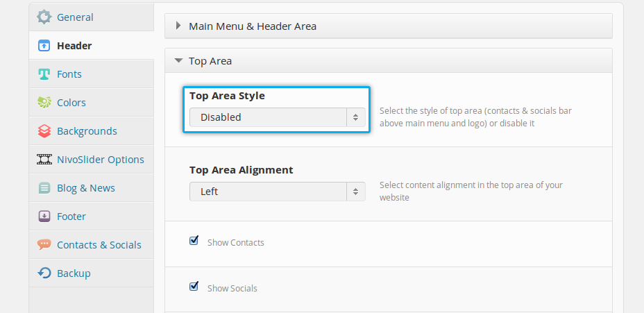Collapse the Top Area section
The width and height of the screenshot is (644, 313).
tap(210, 61)
